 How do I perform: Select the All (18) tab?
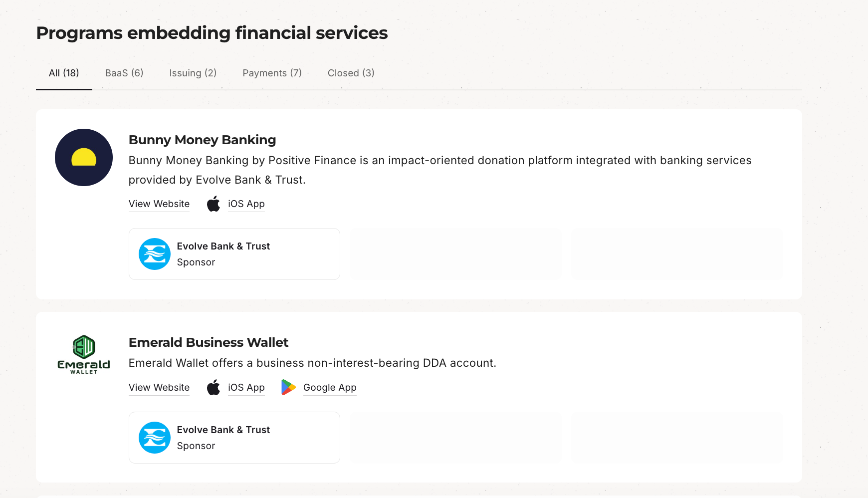pos(64,73)
